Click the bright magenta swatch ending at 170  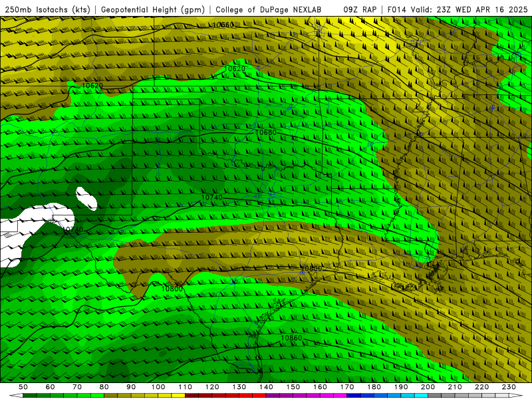(340, 396)
